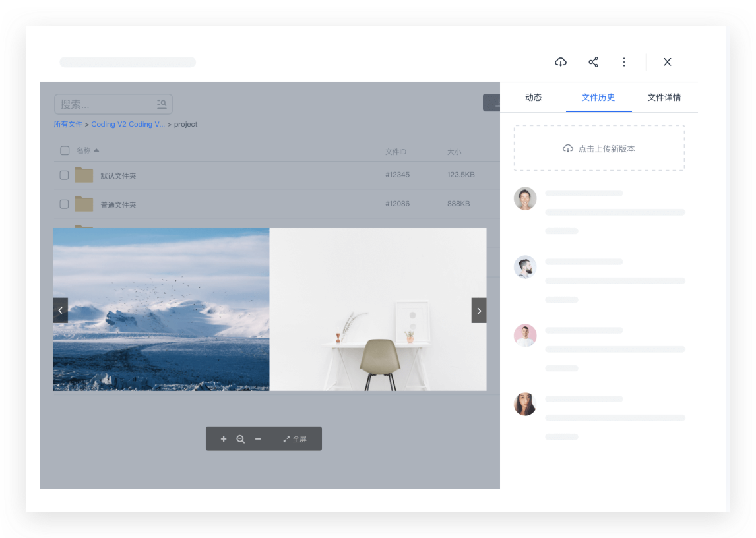
Task: Go to previous image with left arrow
Action: point(60,311)
